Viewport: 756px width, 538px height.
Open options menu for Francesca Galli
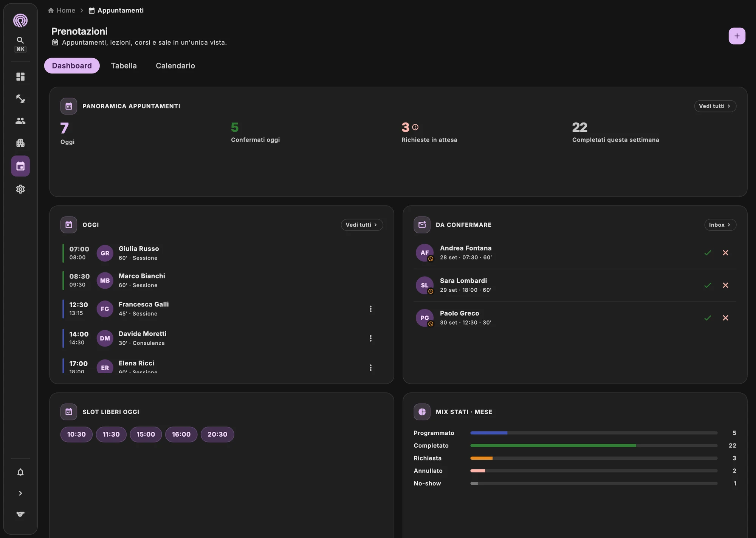[370, 309]
